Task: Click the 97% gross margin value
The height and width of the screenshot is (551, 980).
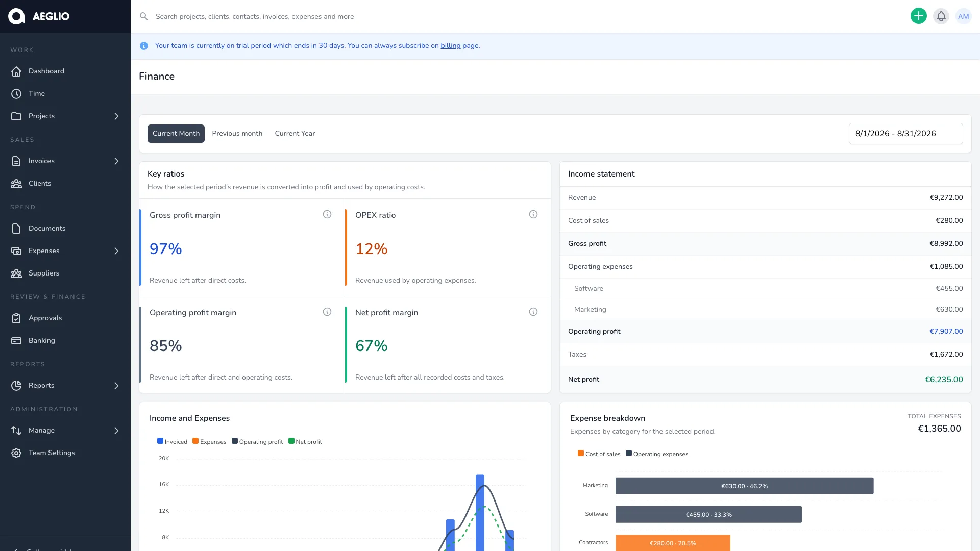Action: (x=165, y=249)
